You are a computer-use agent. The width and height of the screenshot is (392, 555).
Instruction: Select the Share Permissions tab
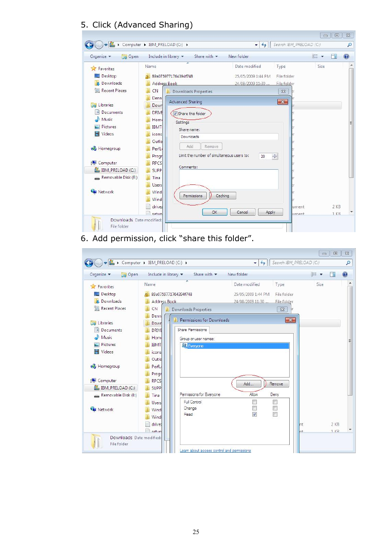pyautogui.click(x=192, y=330)
